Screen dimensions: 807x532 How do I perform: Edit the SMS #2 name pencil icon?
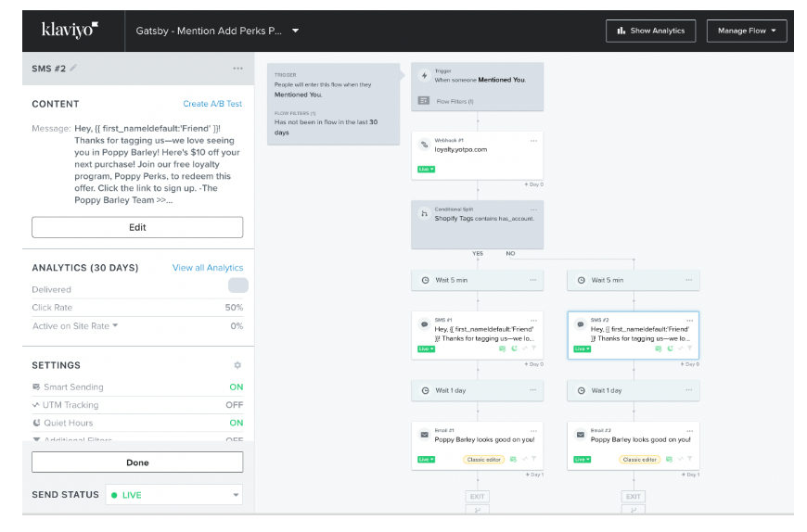coord(73,68)
